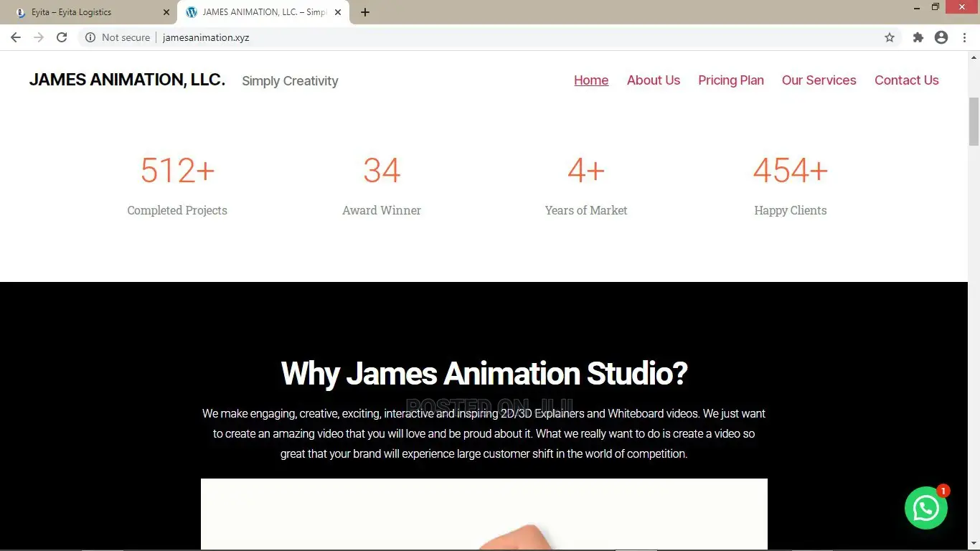Viewport: 980px width, 551px height.
Task: Click the JAMES ANIMATION, LLC. site title
Action: point(127,80)
